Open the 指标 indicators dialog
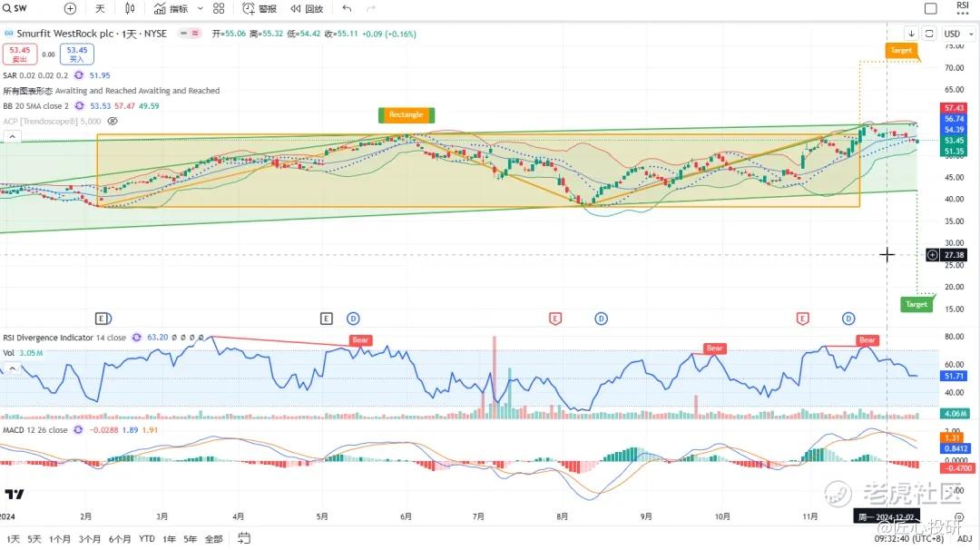The image size is (980, 550). (171, 9)
